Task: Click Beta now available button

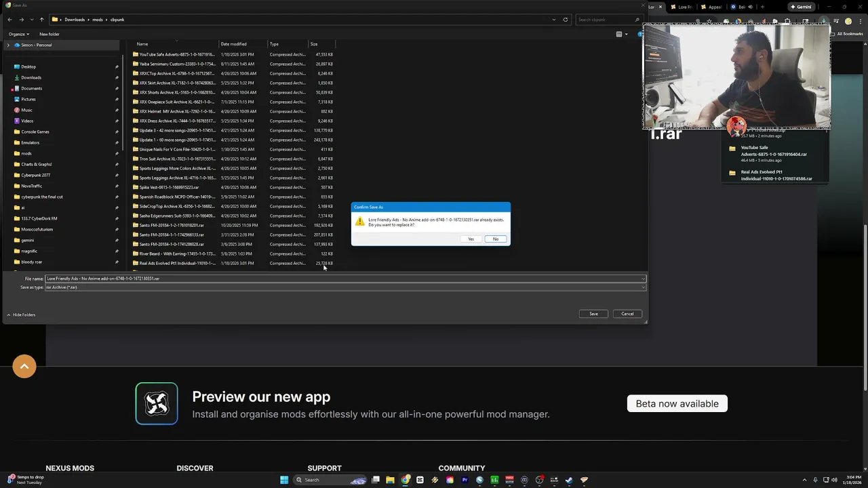Action: click(677, 404)
